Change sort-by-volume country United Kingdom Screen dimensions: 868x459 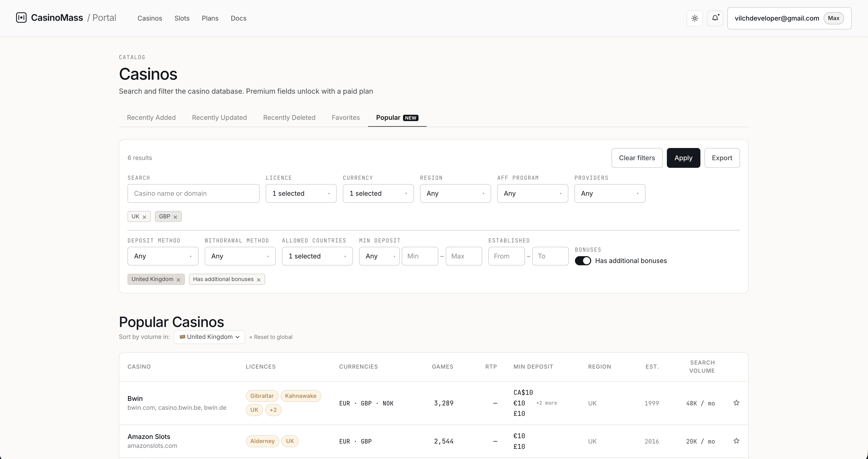[209, 337]
